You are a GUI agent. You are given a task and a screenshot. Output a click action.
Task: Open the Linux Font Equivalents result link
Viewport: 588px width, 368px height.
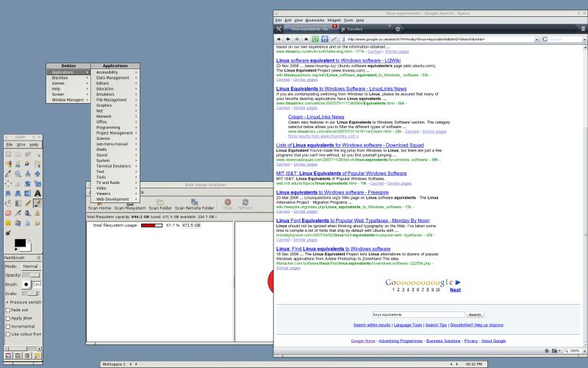click(353, 220)
